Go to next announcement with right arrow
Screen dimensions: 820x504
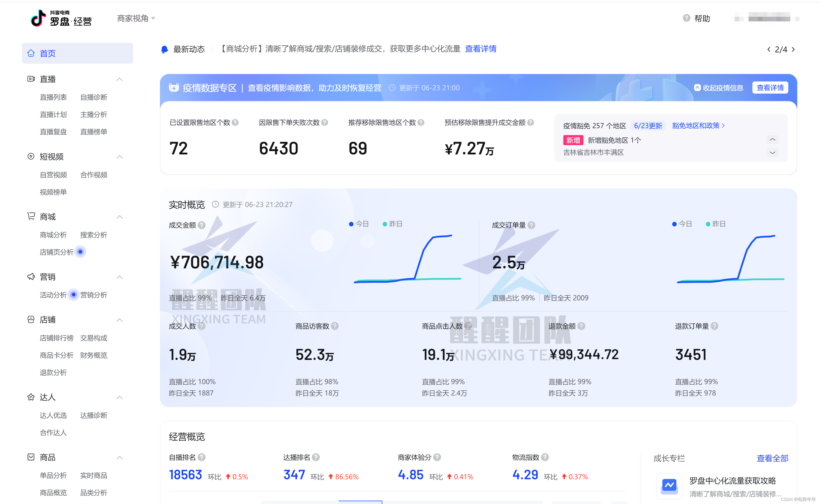tap(793, 49)
